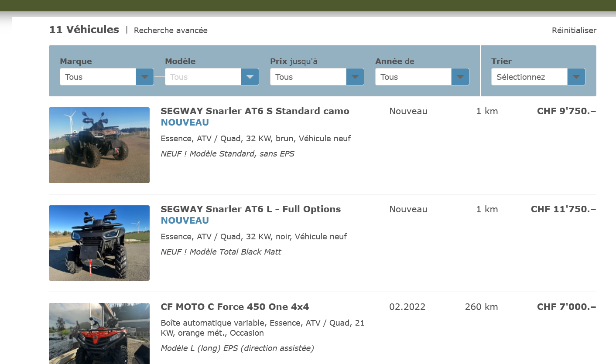This screenshot has height=364, width=616.
Task: Open the Année de dropdown
Action: click(x=422, y=77)
